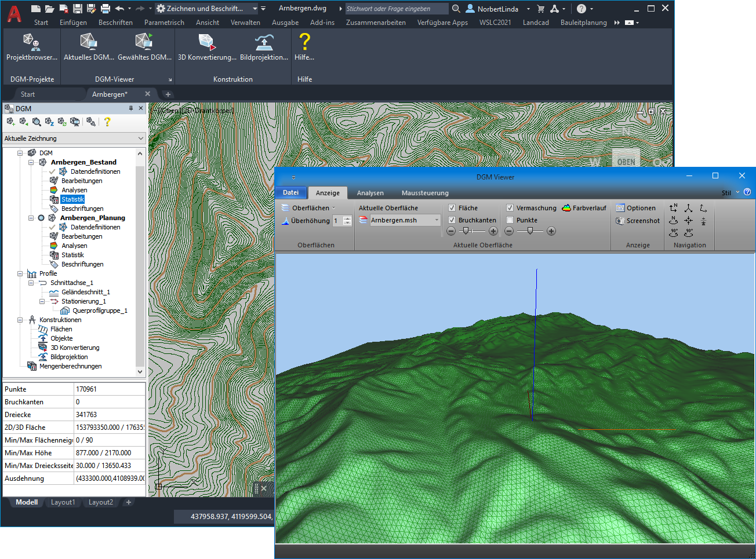This screenshot has height=559, width=756.
Task: Disable the Bruchkanten checkbox
Action: click(452, 220)
